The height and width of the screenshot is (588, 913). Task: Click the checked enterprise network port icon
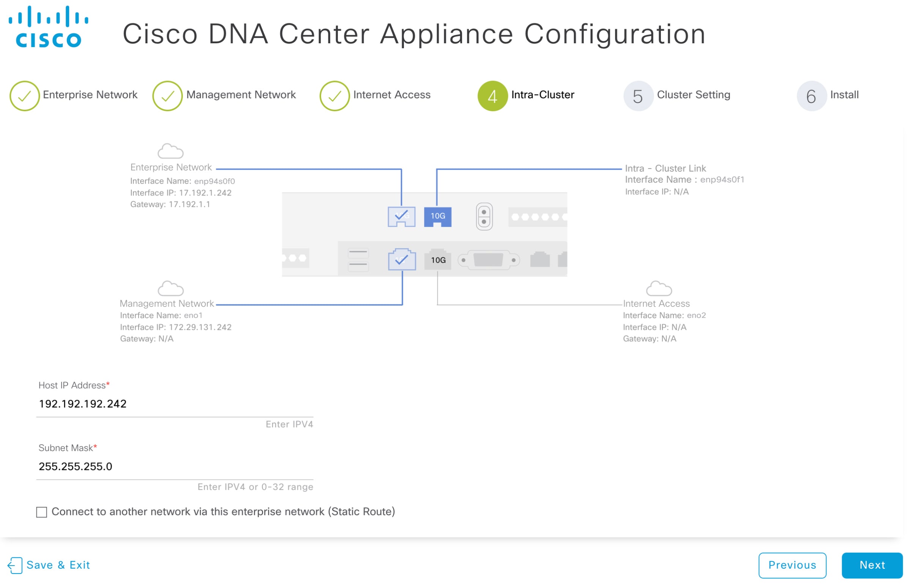pyautogui.click(x=402, y=217)
